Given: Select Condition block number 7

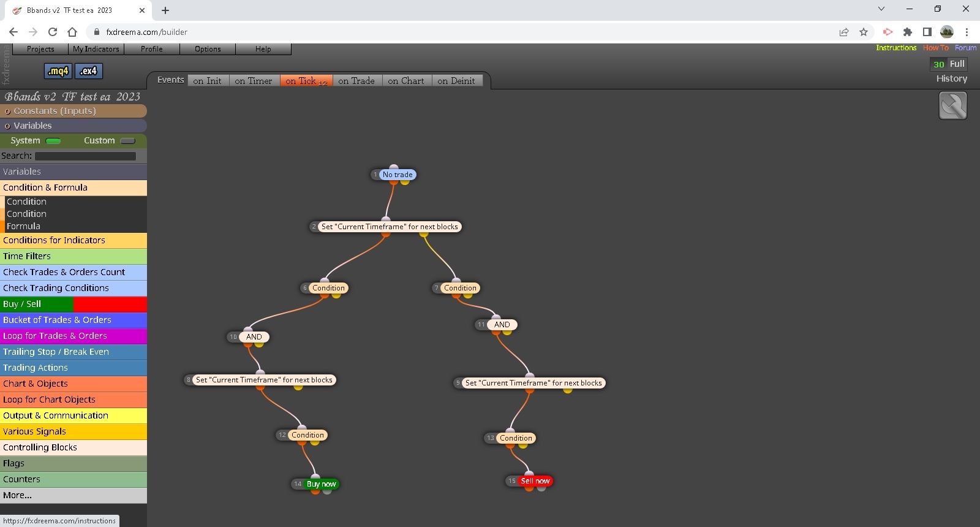Looking at the screenshot, I should coord(460,288).
